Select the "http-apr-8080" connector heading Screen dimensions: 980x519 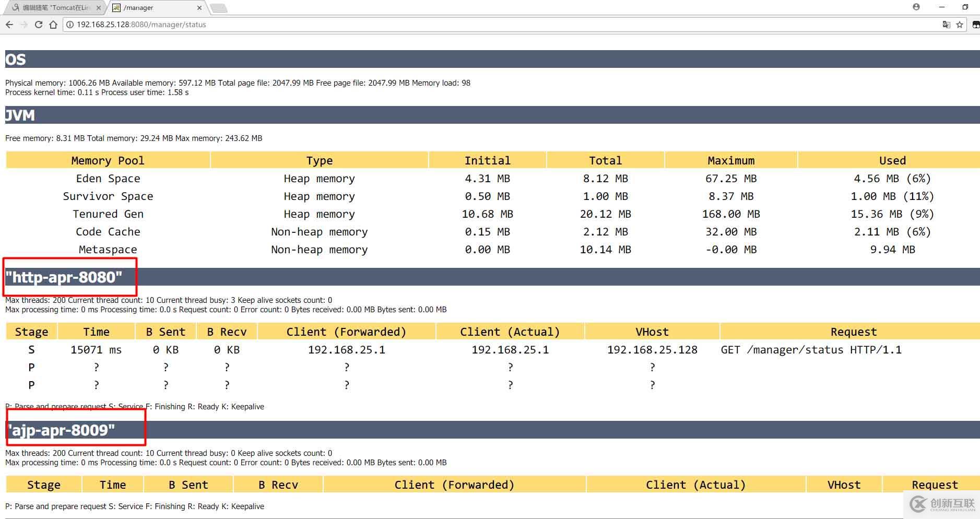[x=64, y=277]
